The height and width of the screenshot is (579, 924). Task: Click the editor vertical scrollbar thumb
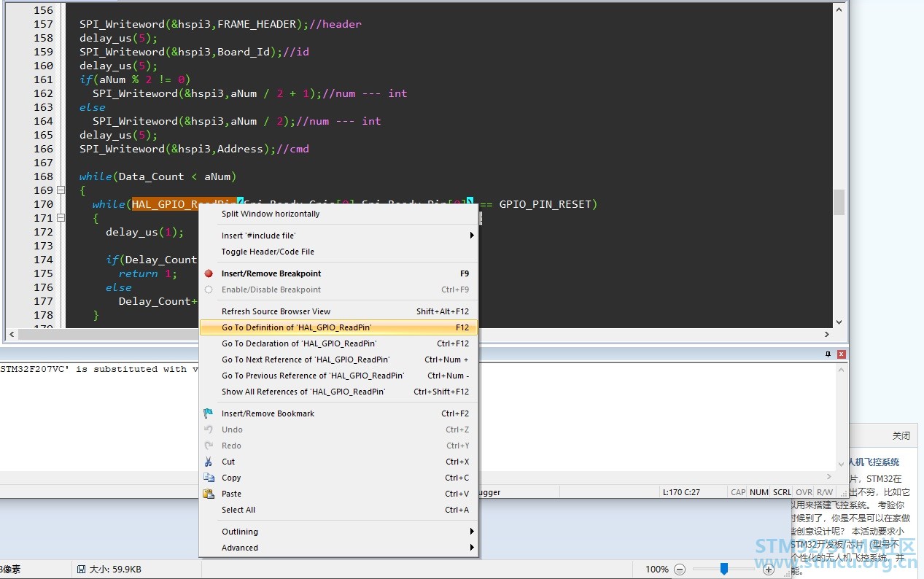point(839,202)
